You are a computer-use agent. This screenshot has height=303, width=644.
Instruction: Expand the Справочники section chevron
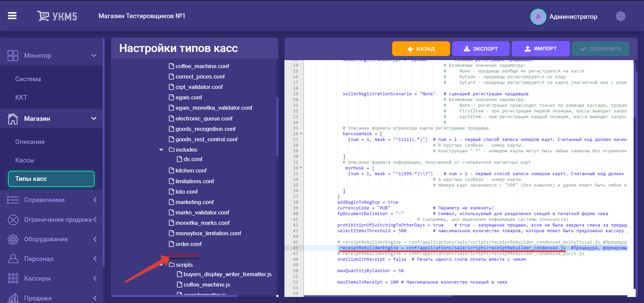click(95, 200)
